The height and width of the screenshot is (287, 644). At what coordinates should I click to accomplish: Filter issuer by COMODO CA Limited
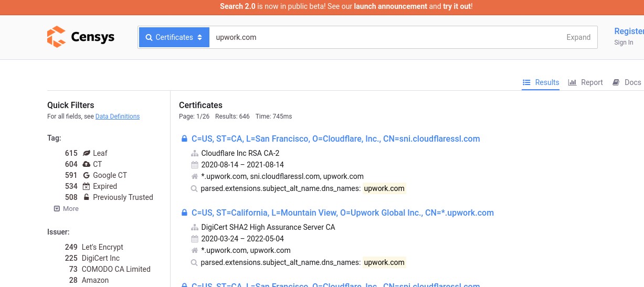pyautogui.click(x=116, y=269)
